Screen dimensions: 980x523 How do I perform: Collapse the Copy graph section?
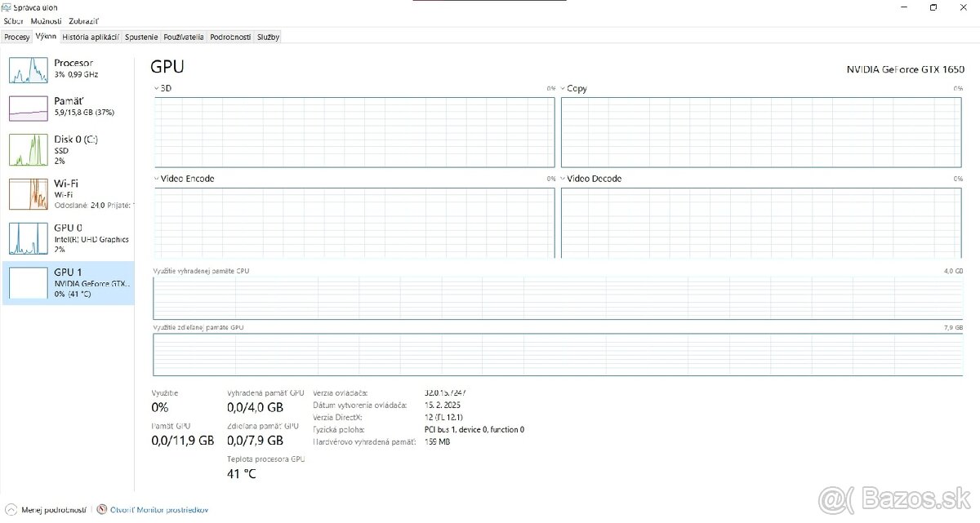tap(562, 88)
